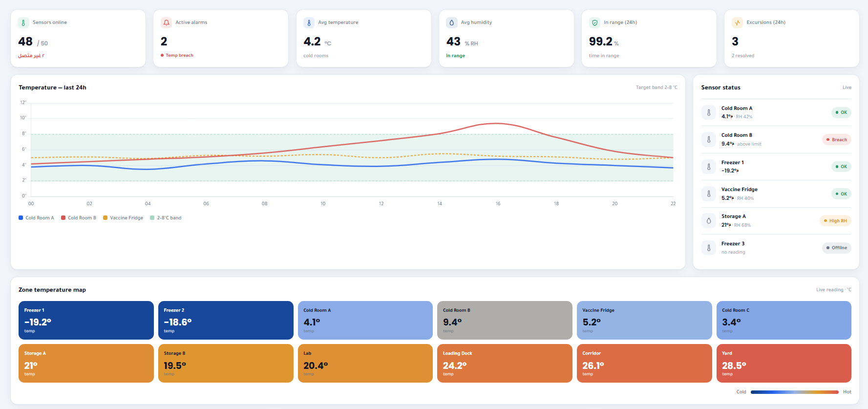Click the Breach badge for Cold Room B

837,140
